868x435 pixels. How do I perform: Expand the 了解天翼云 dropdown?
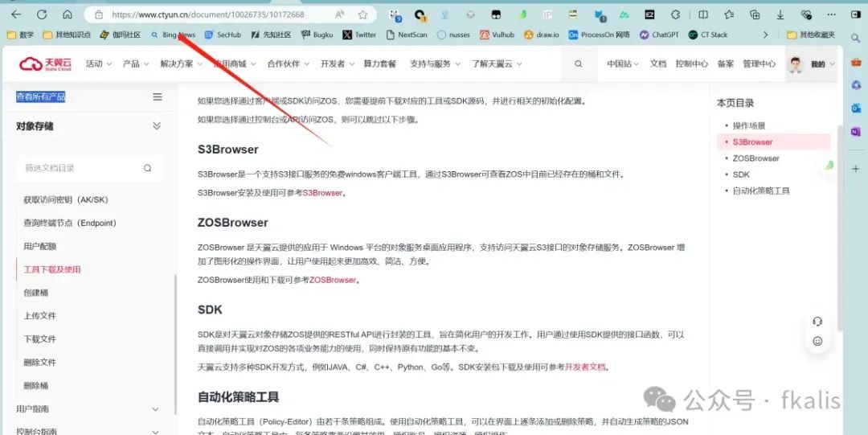click(497, 64)
